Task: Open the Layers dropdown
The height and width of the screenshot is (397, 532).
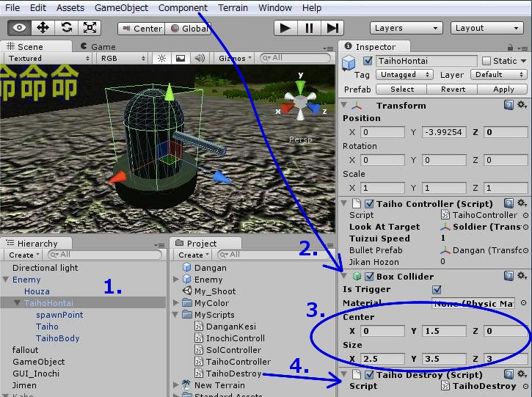Action: (x=406, y=28)
